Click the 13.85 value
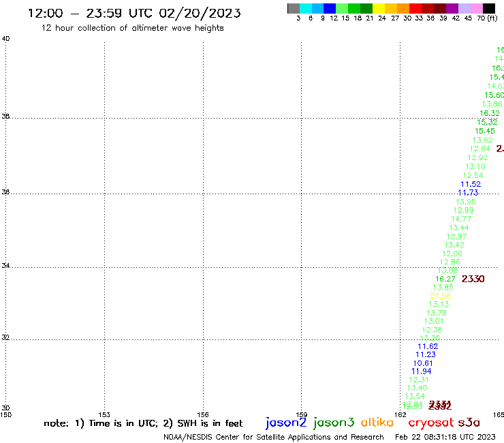 443,288
